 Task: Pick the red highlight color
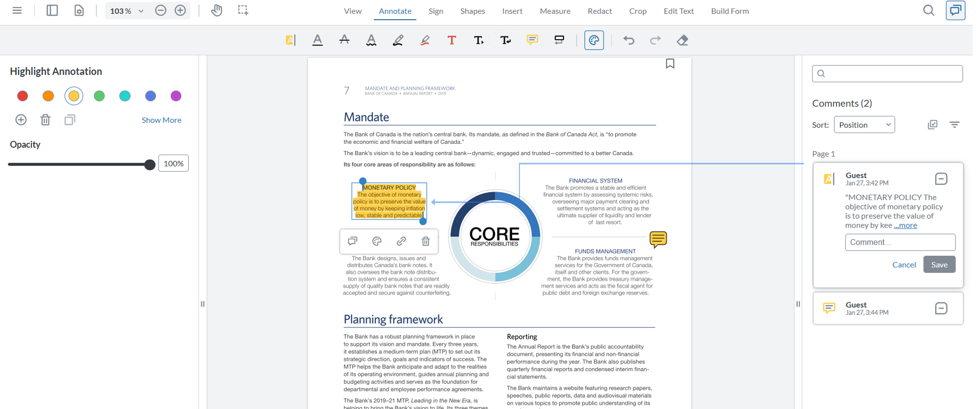click(22, 96)
